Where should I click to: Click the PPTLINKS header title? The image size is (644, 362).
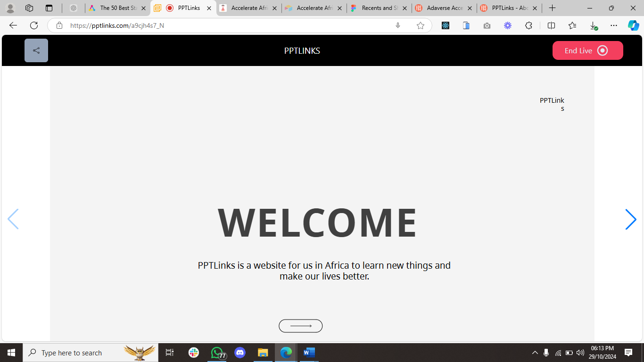point(302,51)
